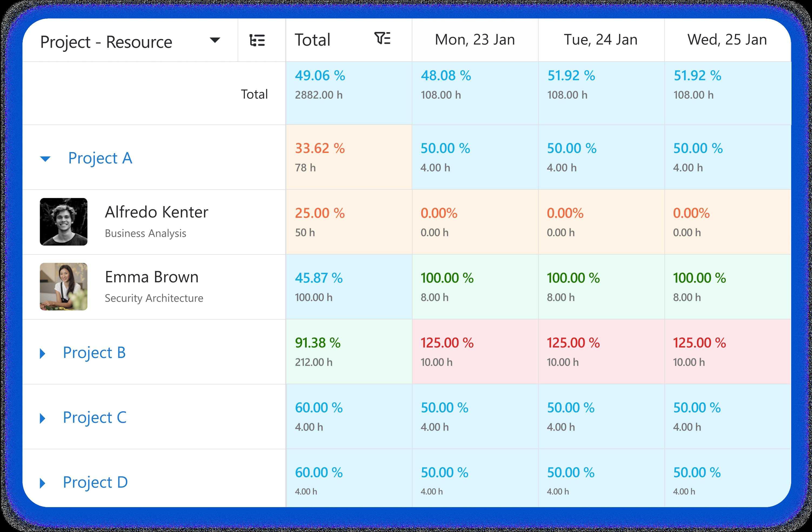Click the filter icon next to Total

click(x=382, y=38)
